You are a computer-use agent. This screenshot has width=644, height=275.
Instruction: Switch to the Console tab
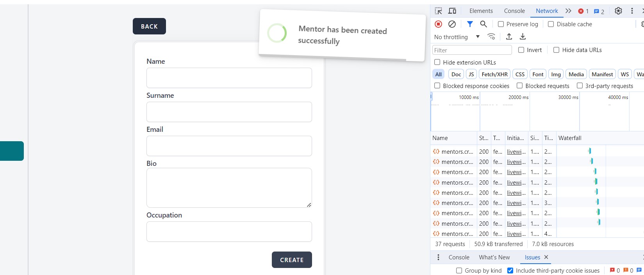(x=514, y=11)
